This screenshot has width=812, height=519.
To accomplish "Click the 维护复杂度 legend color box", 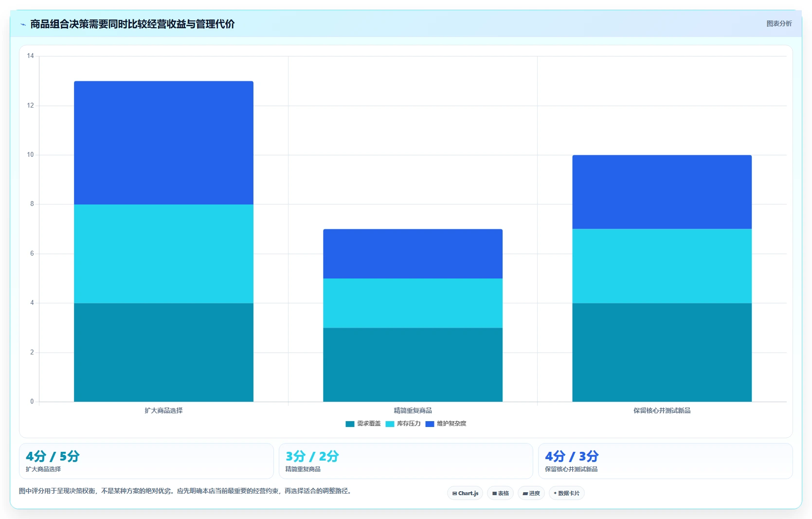I will (430, 424).
